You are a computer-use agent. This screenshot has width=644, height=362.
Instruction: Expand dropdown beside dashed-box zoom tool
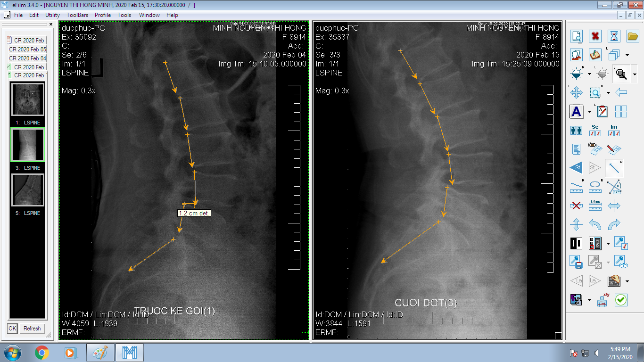[608, 93]
